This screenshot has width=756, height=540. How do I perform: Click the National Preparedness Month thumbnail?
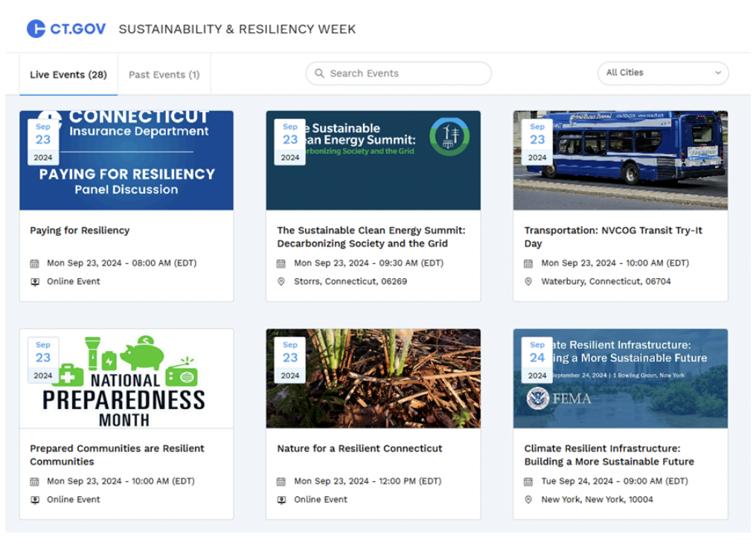coord(126,379)
